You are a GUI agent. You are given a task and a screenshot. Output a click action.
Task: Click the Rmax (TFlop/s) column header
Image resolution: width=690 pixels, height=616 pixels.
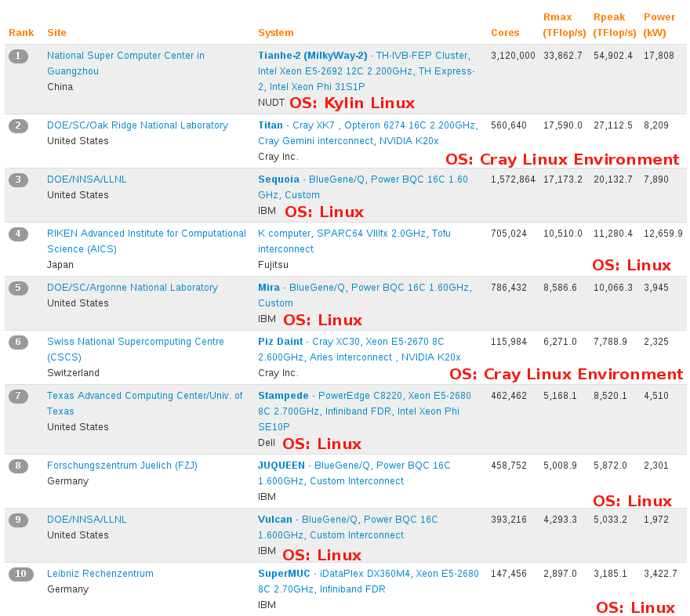pyautogui.click(x=565, y=25)
